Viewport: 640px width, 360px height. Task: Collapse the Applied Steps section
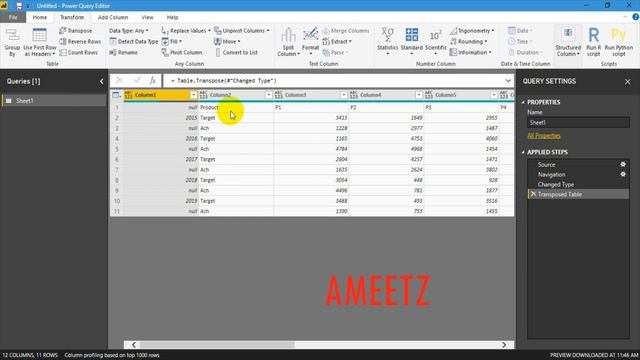523,152
